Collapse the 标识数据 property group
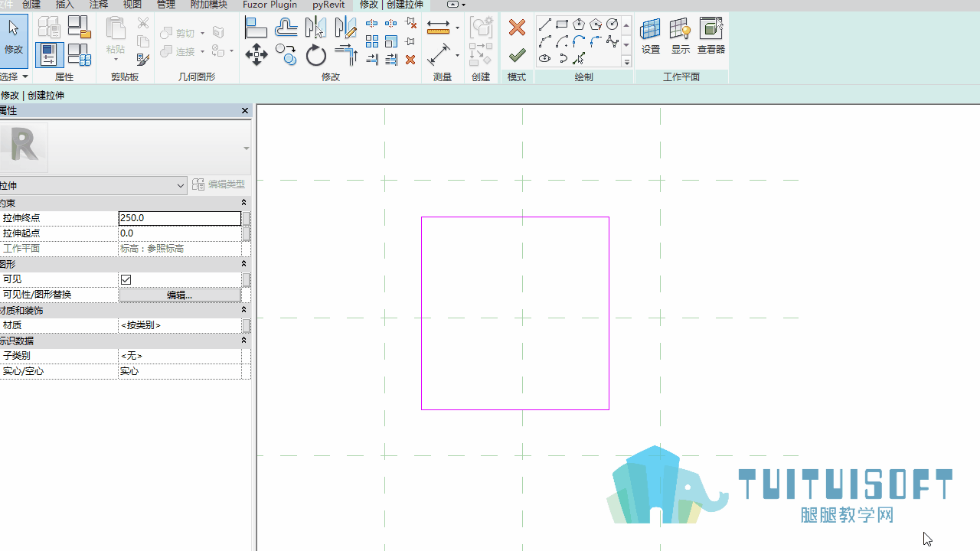This screenshot has width=980, height=551. coord(244,341)
